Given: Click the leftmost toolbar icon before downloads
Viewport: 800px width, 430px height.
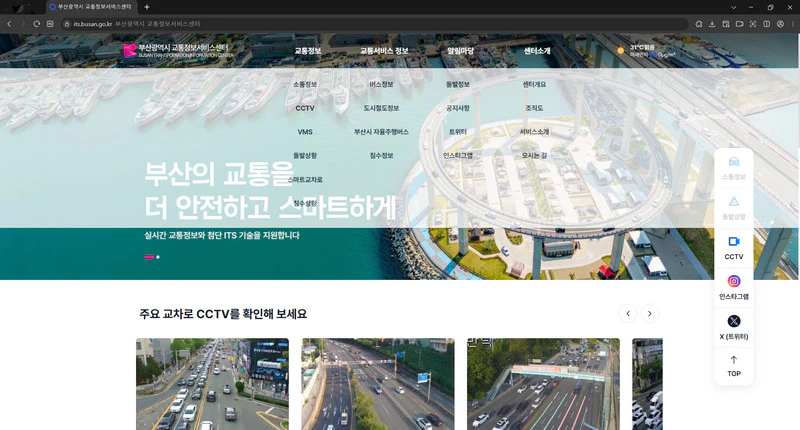Looking at the screenshot, I should pyautogui.click(x=699, y=24).
